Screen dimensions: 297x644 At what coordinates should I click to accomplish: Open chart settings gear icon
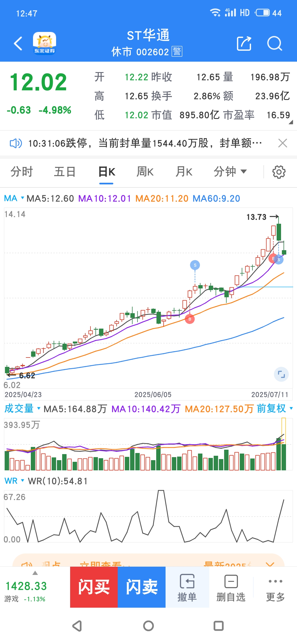(279, 172)
